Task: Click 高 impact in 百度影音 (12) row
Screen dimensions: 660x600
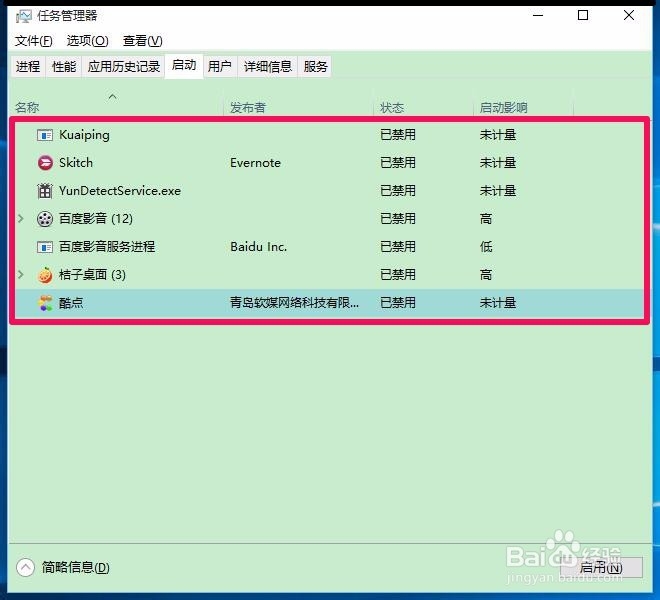Action: click(x=486, y=219)
